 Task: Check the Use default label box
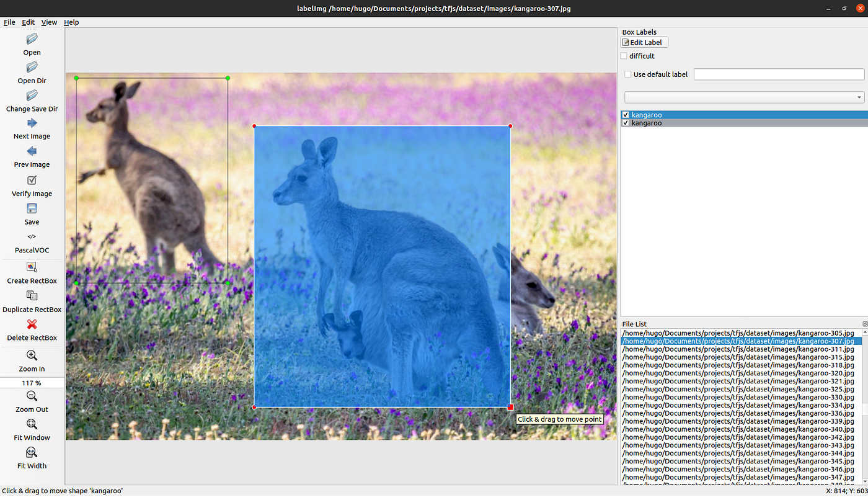pos(628,74)
